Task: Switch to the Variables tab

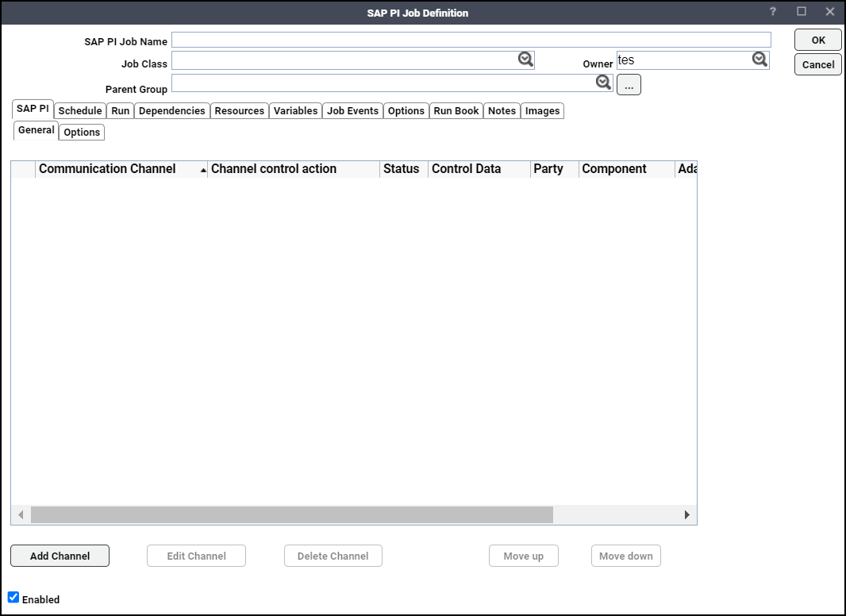Action: [x=296, y=110]
